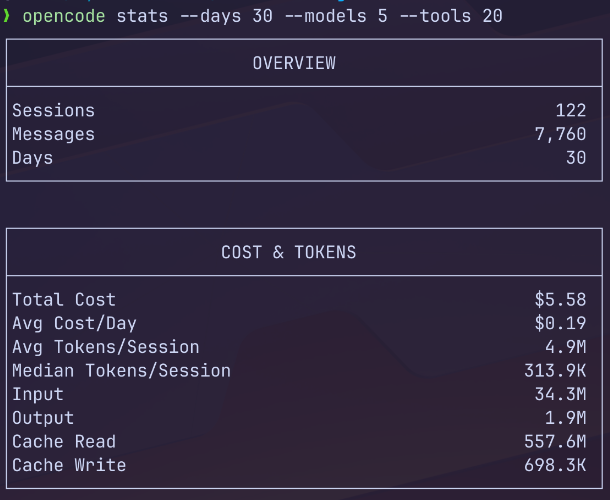Select the Total Cost value $5.58
Screen dimensions: 610x500
561,300
